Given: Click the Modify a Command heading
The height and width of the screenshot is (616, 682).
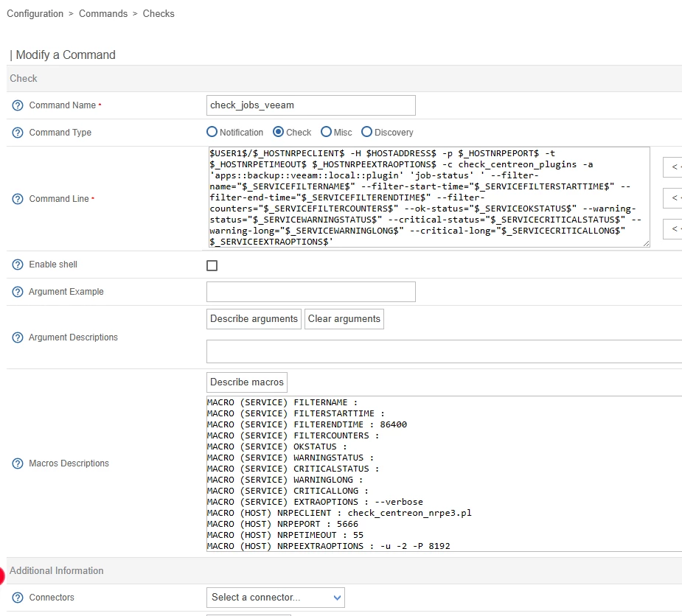Looking at the screenshot, I should pos(65,55).
